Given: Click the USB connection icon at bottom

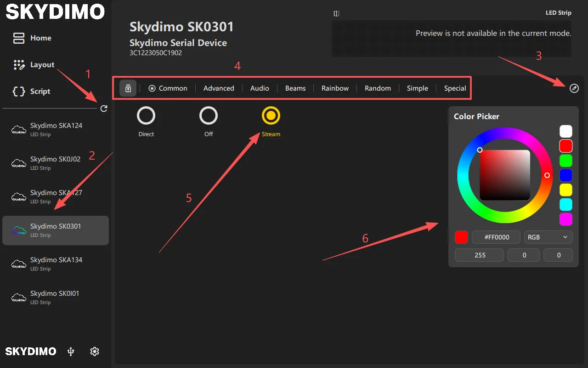Looking at the screenshot, I should pos(70,351).
